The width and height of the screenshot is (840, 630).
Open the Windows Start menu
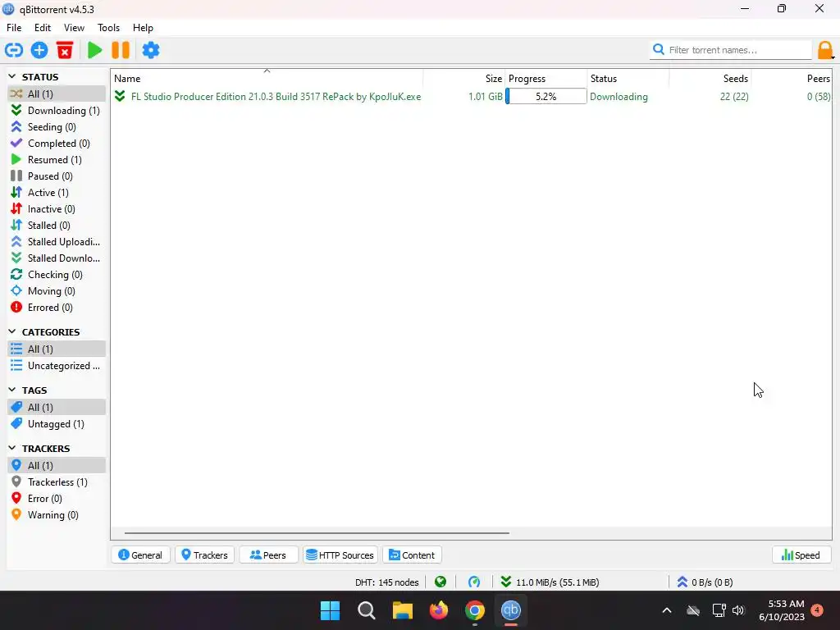click(x=330, y=610)
